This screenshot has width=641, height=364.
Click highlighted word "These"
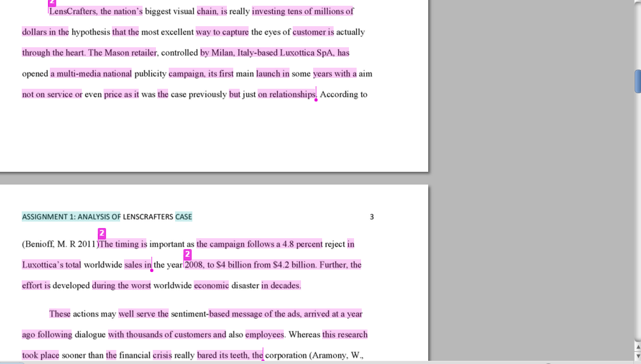pos(59,314)
